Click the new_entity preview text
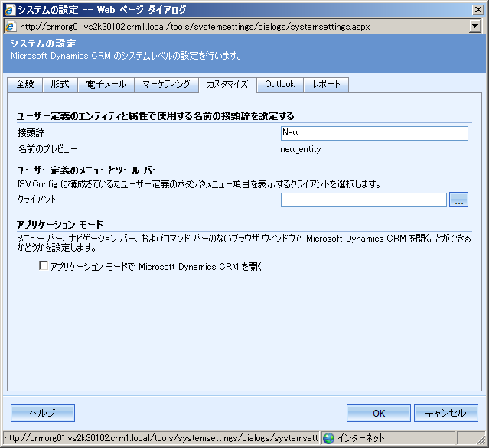 (301, 150)
